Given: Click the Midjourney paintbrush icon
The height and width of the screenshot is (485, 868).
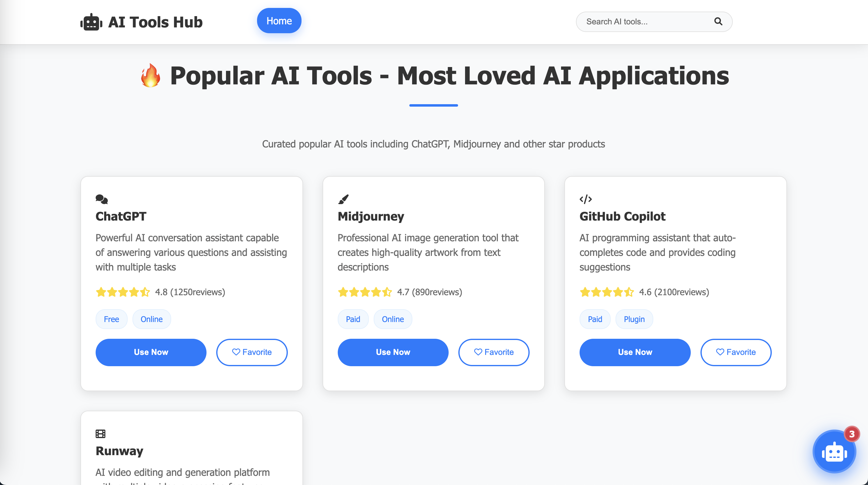Looking at the screenshot, I should 343,199.
